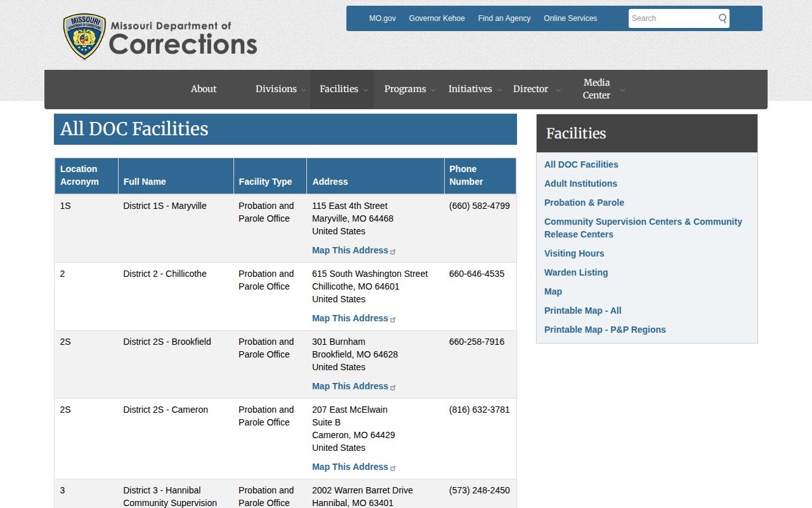This screenshot has width=812, height=508.
Task: Open the Programs menu item
Action: click(405, 89)
